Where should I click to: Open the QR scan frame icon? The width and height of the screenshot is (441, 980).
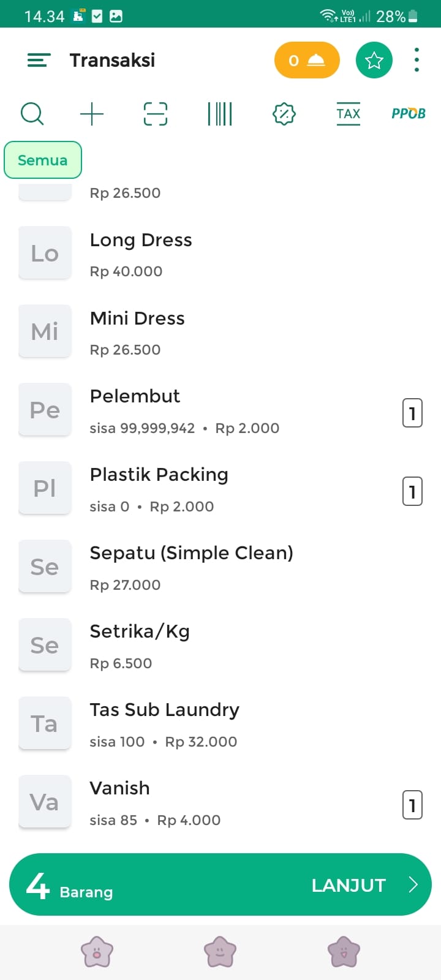156,114
